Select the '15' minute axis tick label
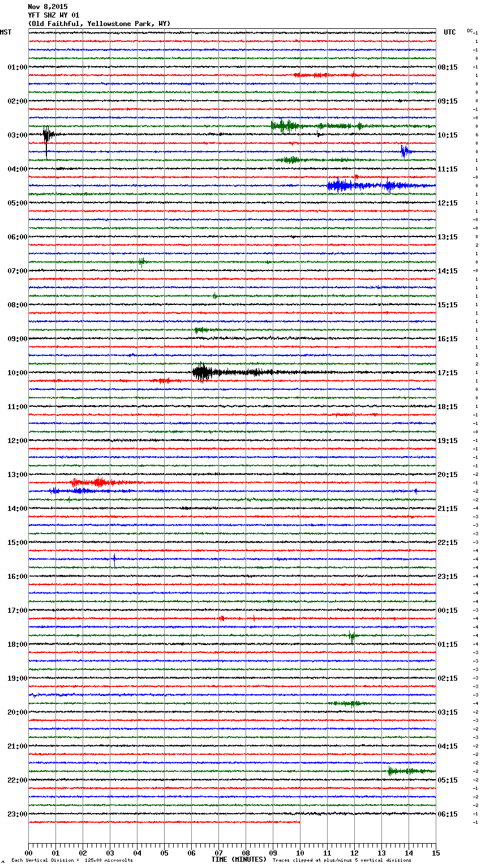The width and height of the screenshot is (481, 868). tap(436, 853)
